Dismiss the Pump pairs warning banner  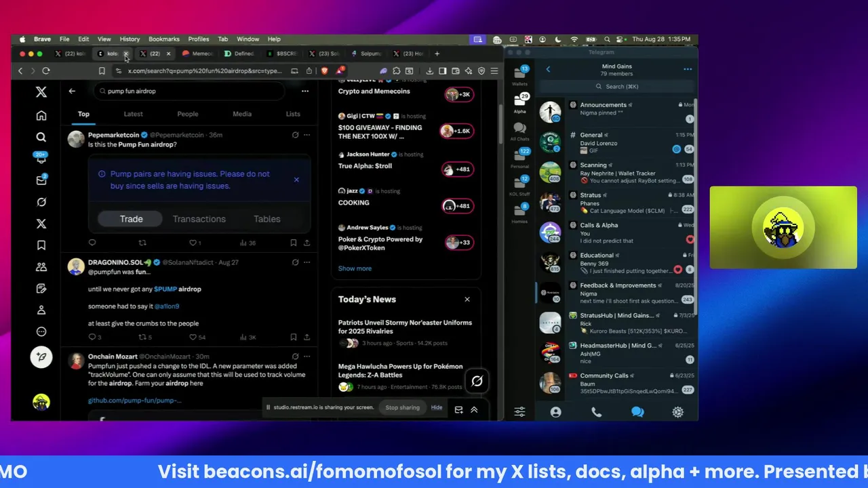coord(296,180)
